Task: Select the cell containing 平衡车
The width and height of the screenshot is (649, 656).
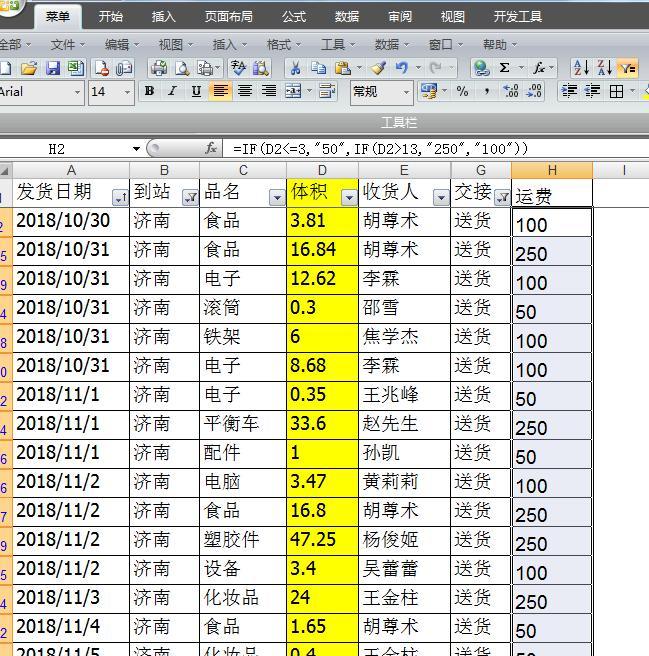Action: click(243, 424)
